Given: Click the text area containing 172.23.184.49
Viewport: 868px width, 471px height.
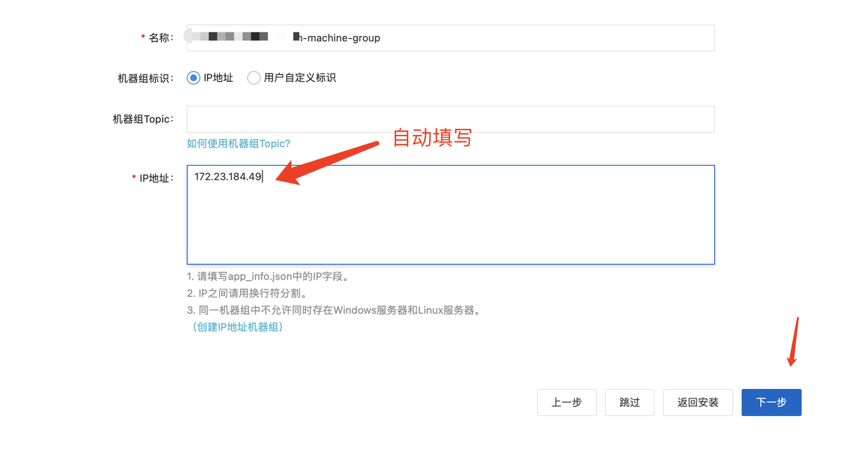Looking at the screenshot, I should [x=450, y=214].
